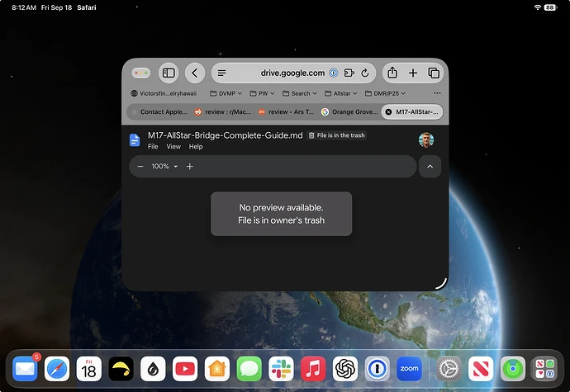Show the tab overview

[x=434, y=73]
